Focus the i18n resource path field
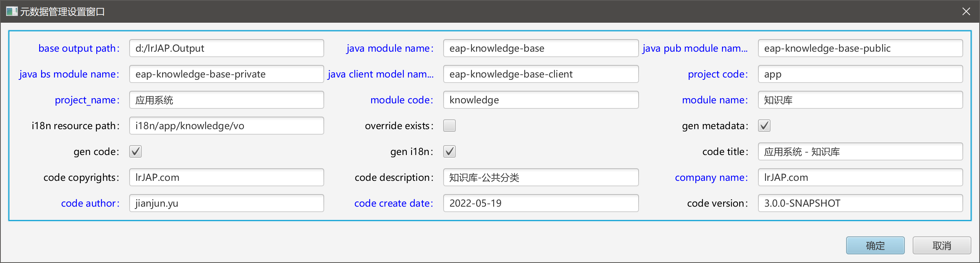This screenshot has height=263, width=980. [x=227, y=126]
